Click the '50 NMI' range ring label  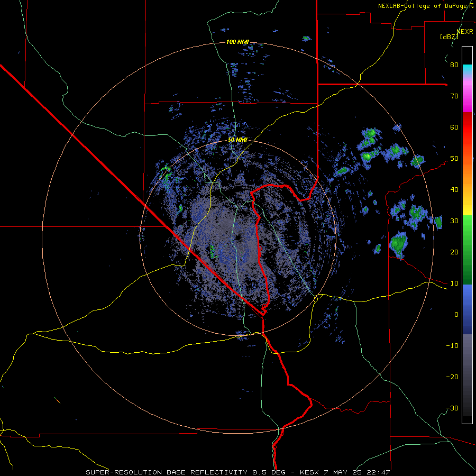(x=237, y=140)
